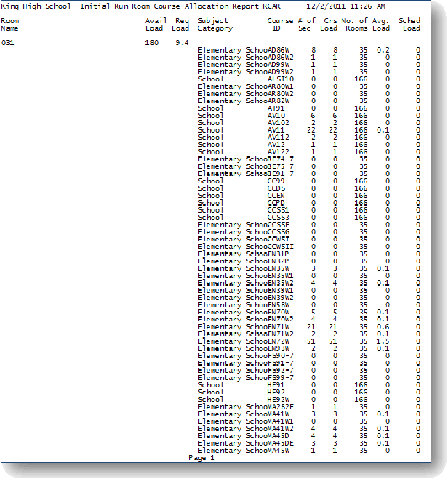This screenshot has width=448, height=479.
Task: Click the Room Name column header
Action: 10,24
